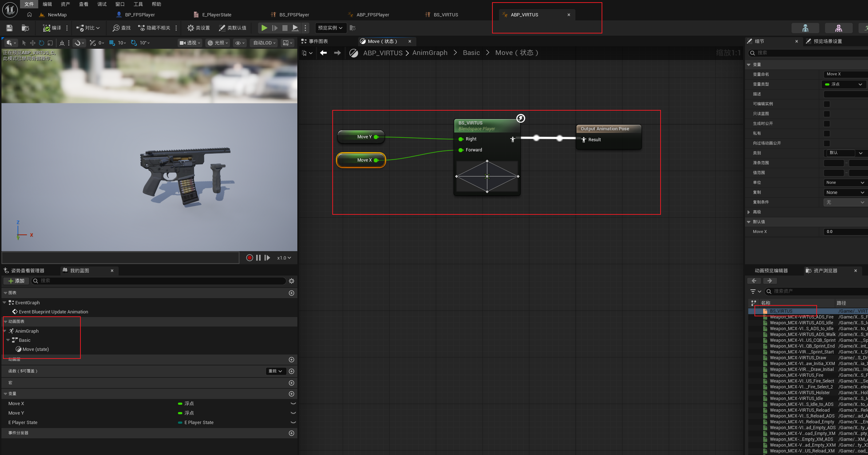Click the Add button in My Blueprint
This screenshot has height=455, width=868.
16,281
